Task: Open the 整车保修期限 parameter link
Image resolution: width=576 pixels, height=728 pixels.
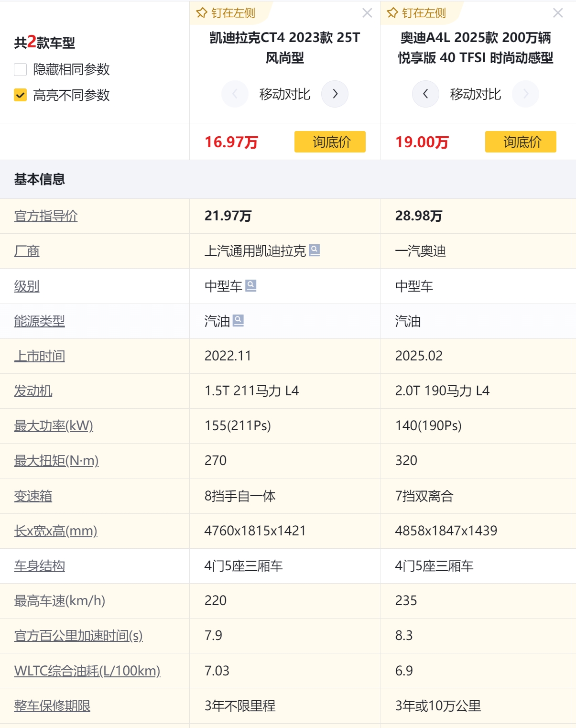Action: pos(52,706)
